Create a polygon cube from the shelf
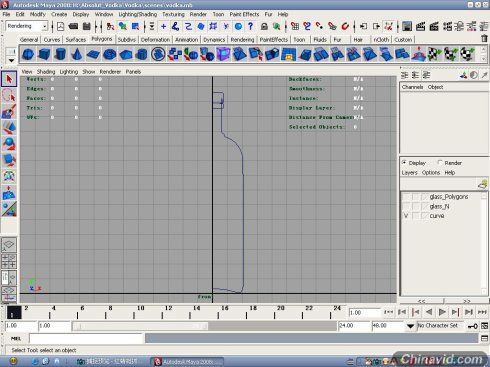The image size is (490, 367). point(44,54)
